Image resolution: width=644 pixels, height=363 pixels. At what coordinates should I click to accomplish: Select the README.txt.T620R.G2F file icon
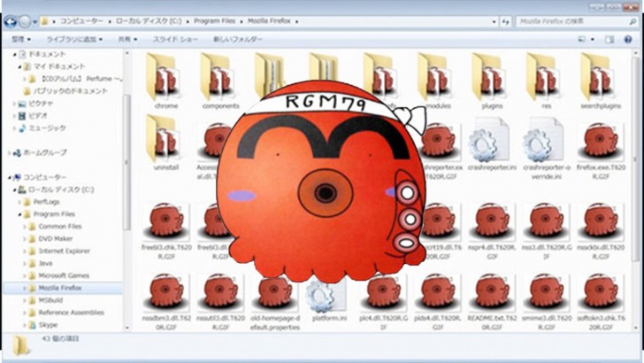click(492, 292)
